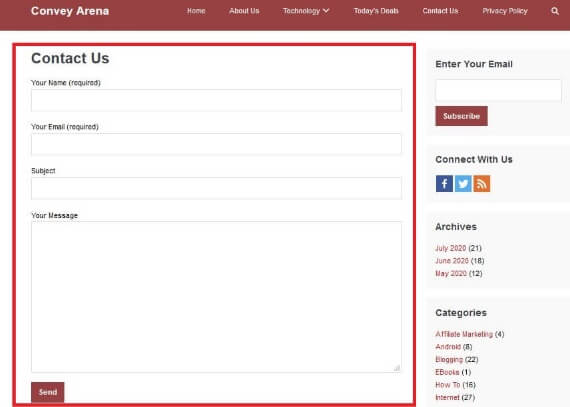Click the sidebar email subscription field
This screenshot has height=407, width=570.
pos(498,90)
